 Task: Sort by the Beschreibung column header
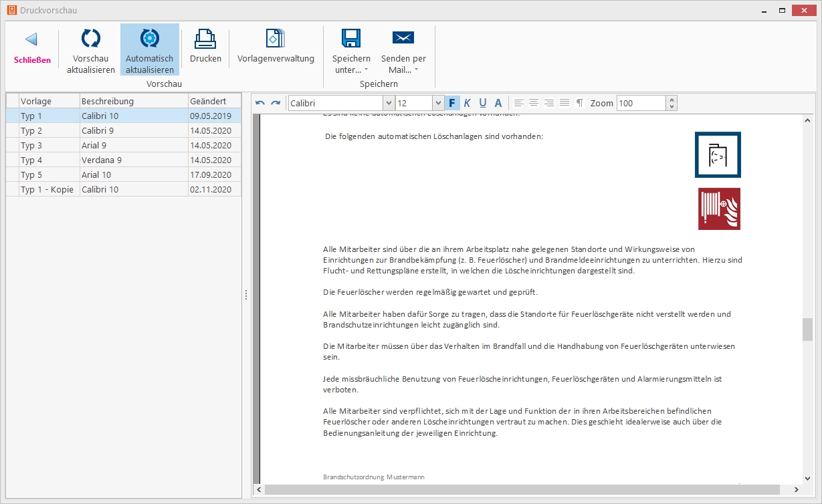[134, 101]
